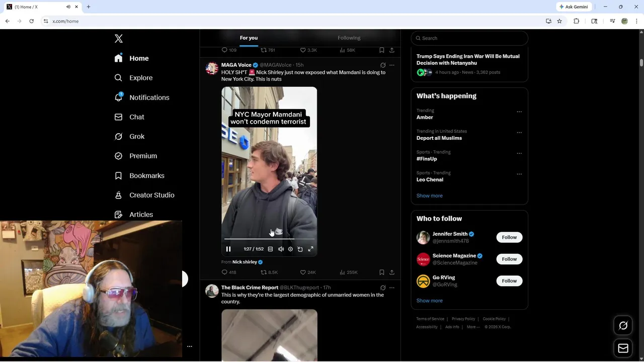Seek on the video progress bar
The height and width of the screenshot is (362, 644).
pyautogui.click(x=269, y=239)
